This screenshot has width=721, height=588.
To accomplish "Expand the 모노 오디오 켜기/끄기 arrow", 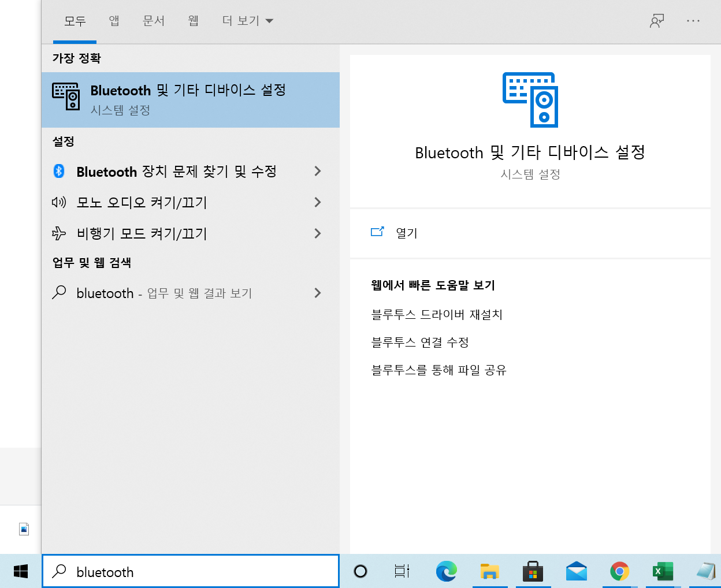I will 317,202.
